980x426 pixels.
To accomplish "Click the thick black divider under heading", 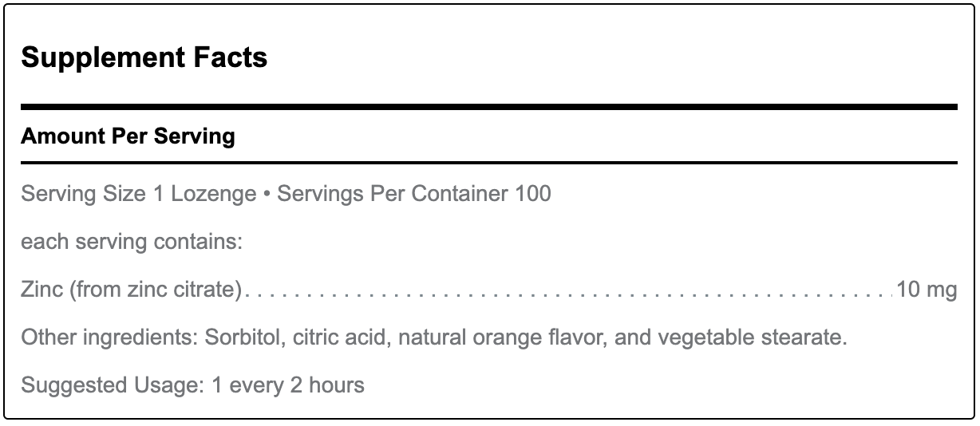I will point(488,106).
